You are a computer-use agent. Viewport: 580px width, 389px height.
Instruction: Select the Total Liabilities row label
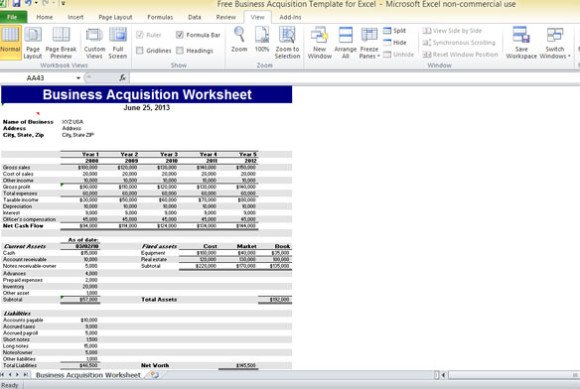point(20,365)
